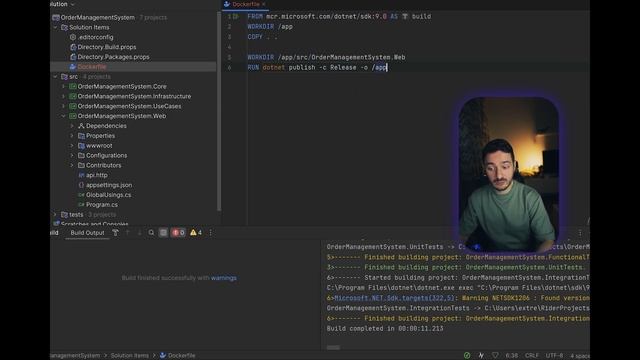Click the "Build completed in 00:00:11.213" output line
This screenshot has height=360, width=640.
[385, 329]
